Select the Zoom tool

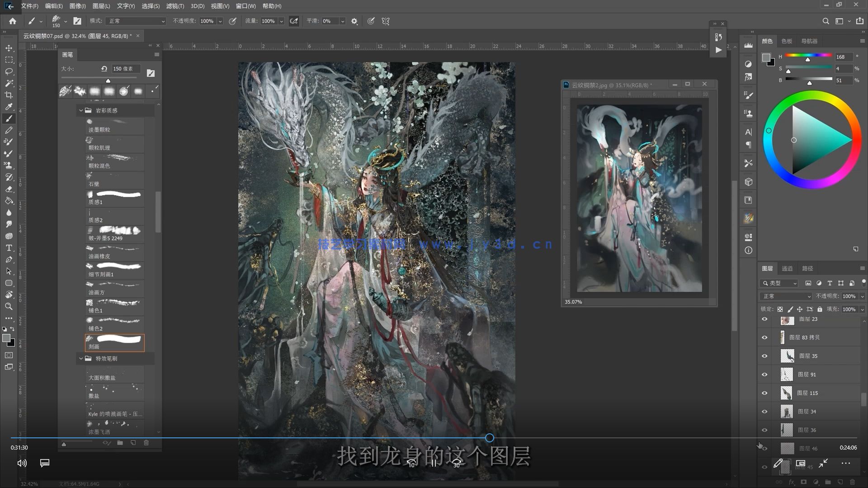tap(9, 306)
